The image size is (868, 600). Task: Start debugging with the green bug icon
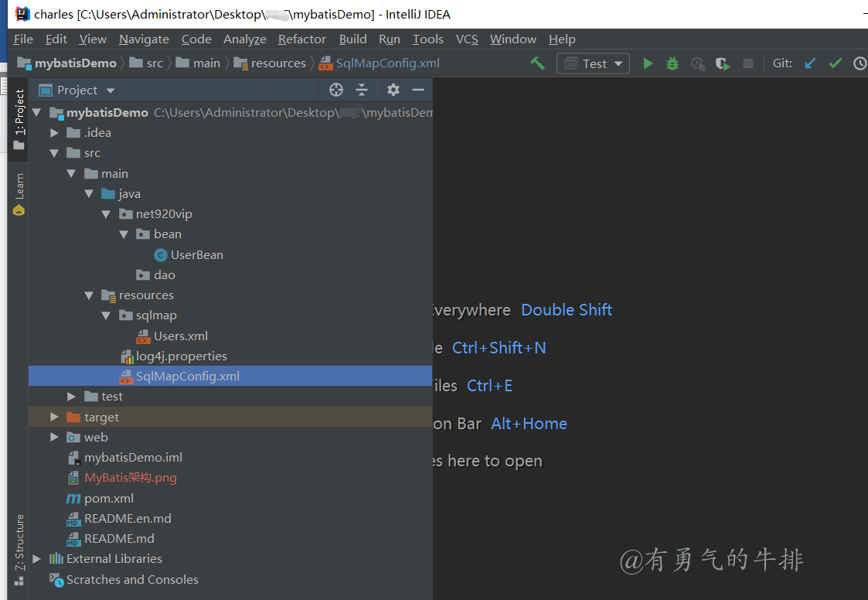point(672,63)
